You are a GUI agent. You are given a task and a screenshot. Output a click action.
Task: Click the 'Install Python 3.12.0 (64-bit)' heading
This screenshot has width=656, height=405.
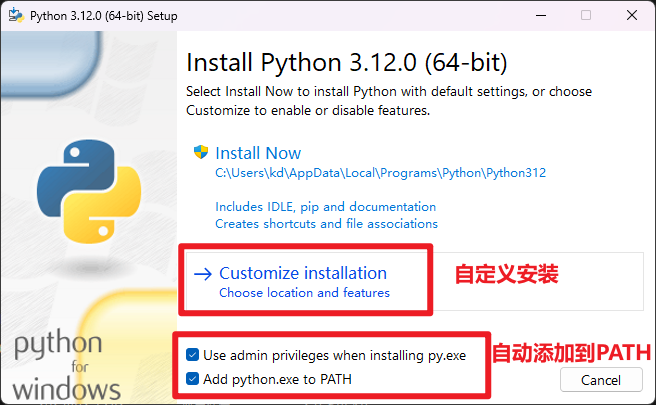click(346, 63)
